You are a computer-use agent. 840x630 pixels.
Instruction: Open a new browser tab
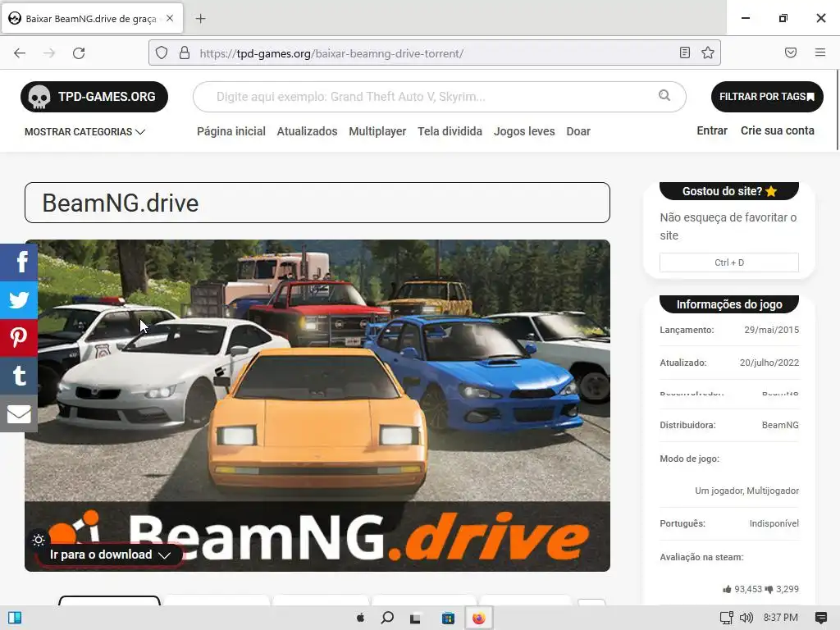coord(200,19)
